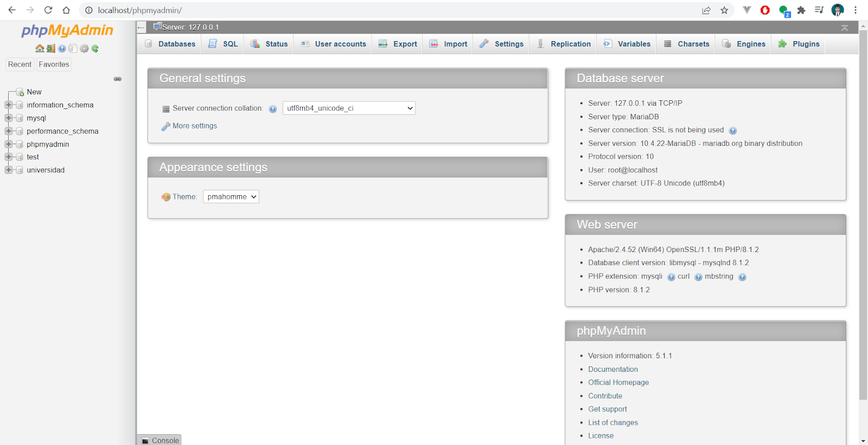The image size is (868, 445).
Task: Click the New database icon
Action: 20,92
